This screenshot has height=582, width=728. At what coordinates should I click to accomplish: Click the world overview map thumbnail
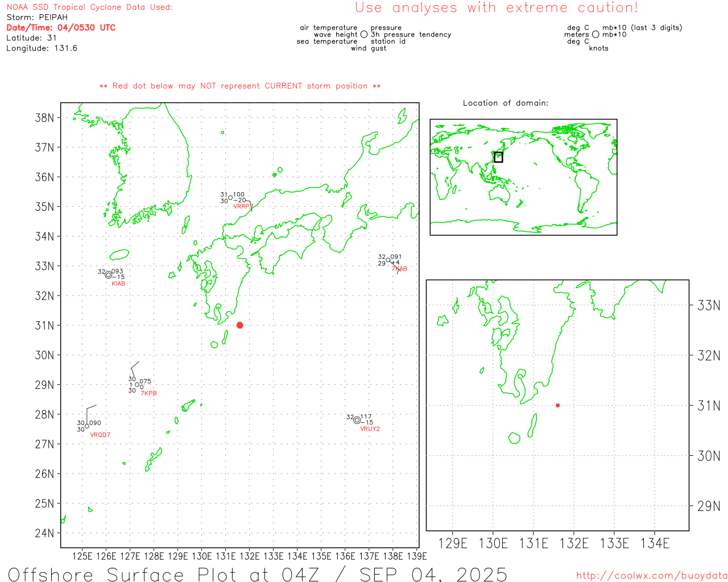[x=523, y=177]
